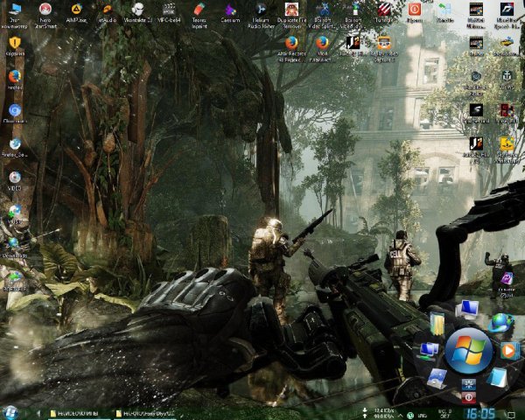Click the Windows orb in the circular dock
Viewport: 525px width, 420px height.
point(469,351)
